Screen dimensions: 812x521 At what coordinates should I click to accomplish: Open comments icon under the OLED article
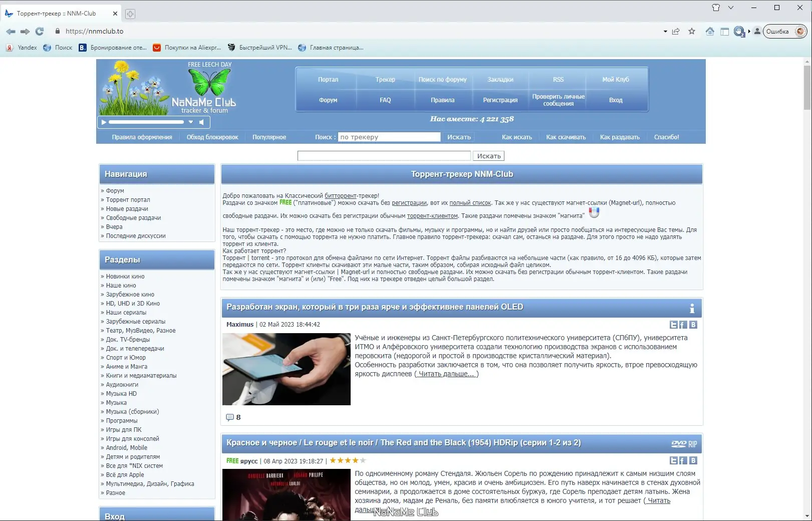click(230, 417)
